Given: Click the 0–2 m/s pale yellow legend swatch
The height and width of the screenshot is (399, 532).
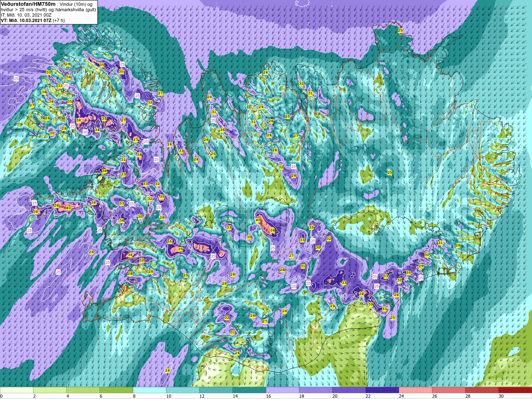Looking at the screenshot, I should pyautogui.click(x=17, y=390).
